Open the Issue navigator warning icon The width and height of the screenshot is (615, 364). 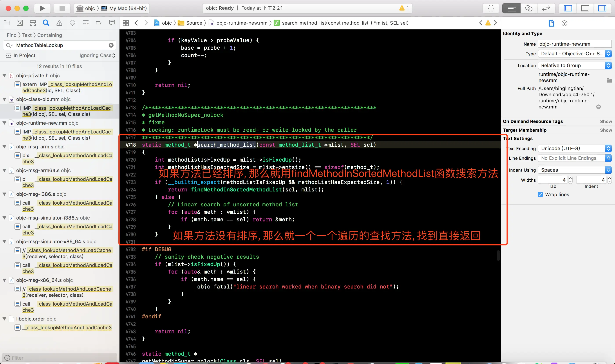click(x=59, y=23)
